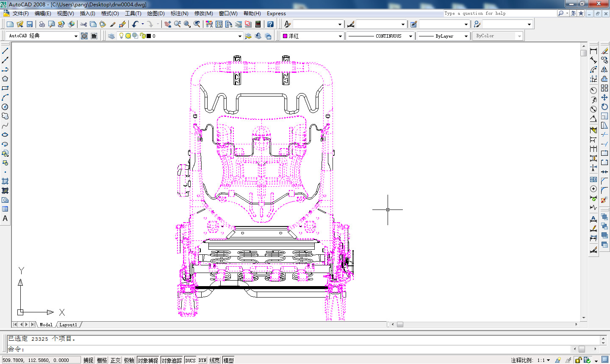The height and width of the screenshot is (364, 610).
Task: Open Layer Properties Manager icon
Action: click(x=111, y=36)
